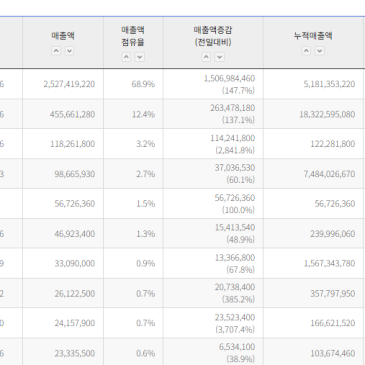Screen dimensions: 365x365
Task: Sort 매출액 점유율 ascending with up arrow
Action: coord(126,57)
